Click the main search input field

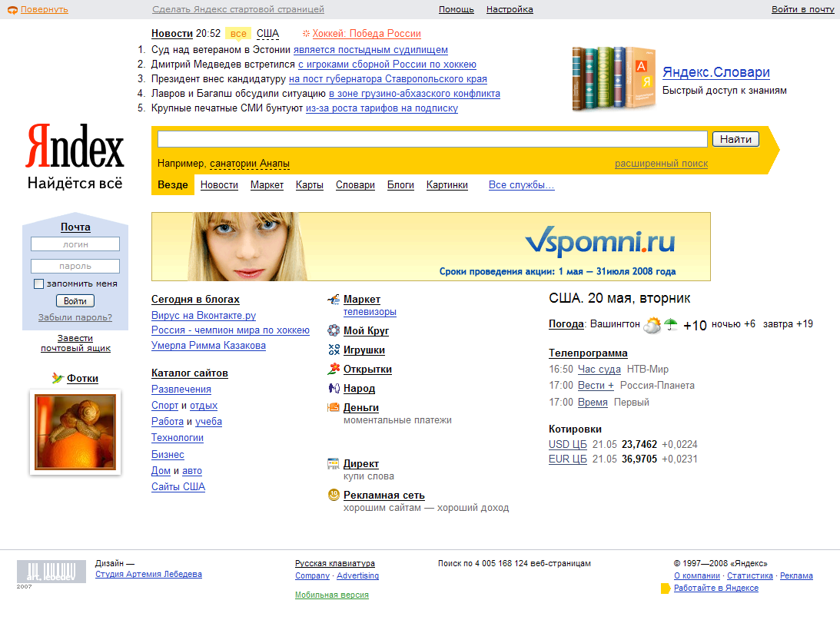433,139
